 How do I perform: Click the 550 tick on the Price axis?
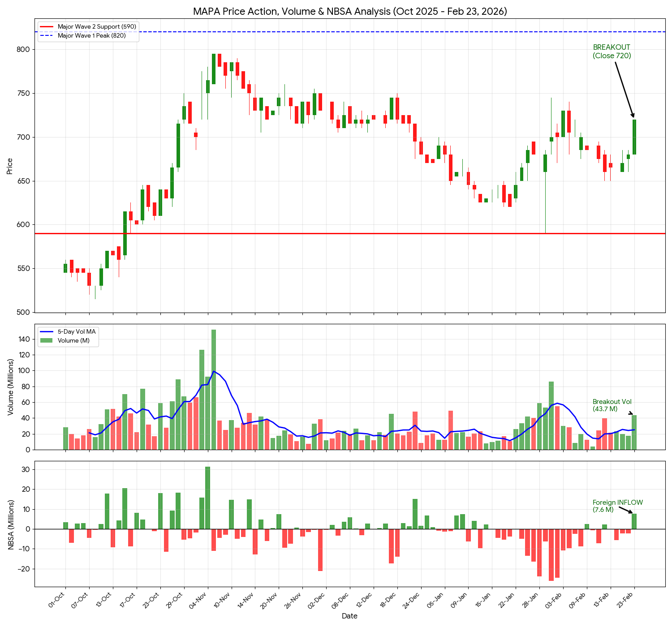tap(24, 269)
